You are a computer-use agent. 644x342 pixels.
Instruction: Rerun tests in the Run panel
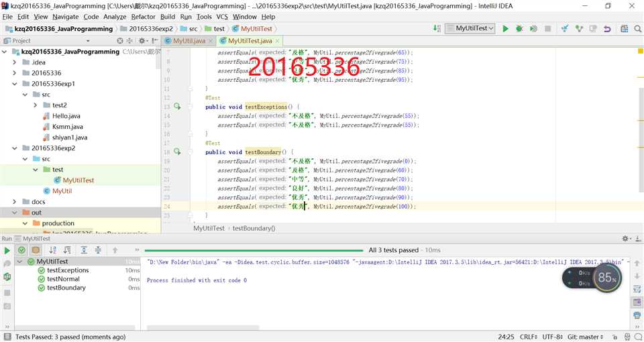pos(7,250)
